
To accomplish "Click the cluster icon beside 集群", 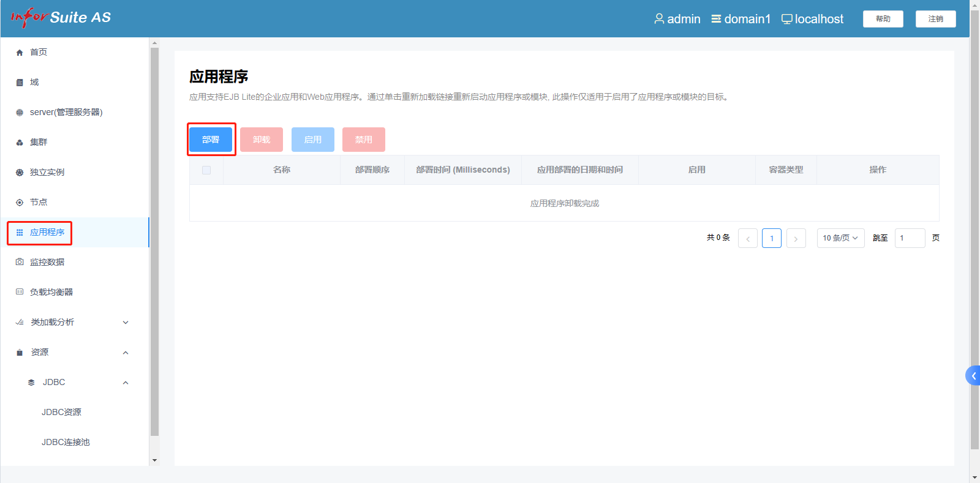I will [20, 143].
